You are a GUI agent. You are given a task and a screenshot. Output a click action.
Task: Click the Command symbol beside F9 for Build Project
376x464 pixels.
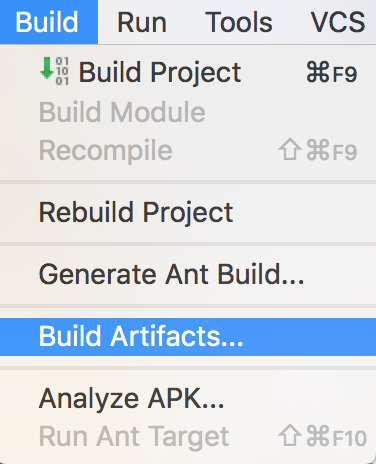point(318,72)
